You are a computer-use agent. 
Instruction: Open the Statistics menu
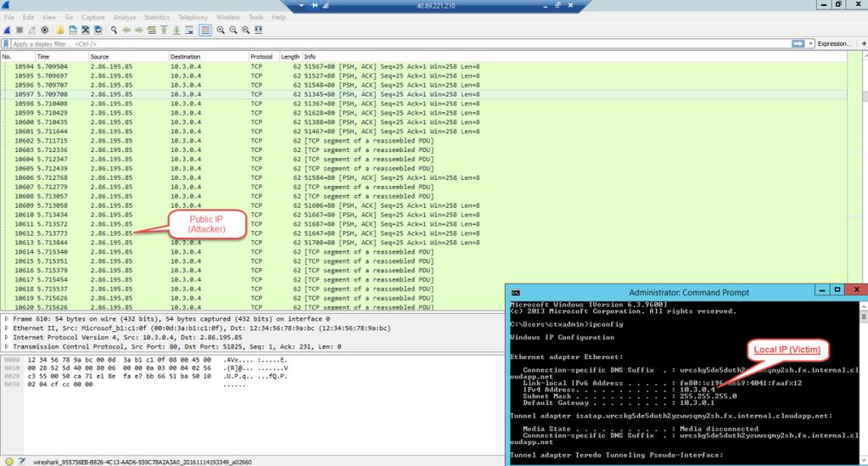(x=157, y=17)
